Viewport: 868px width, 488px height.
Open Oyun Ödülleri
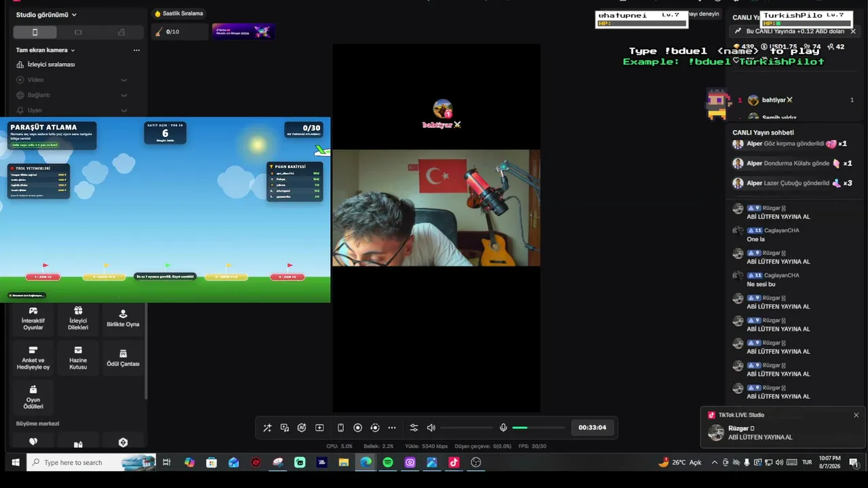point(33,398)
